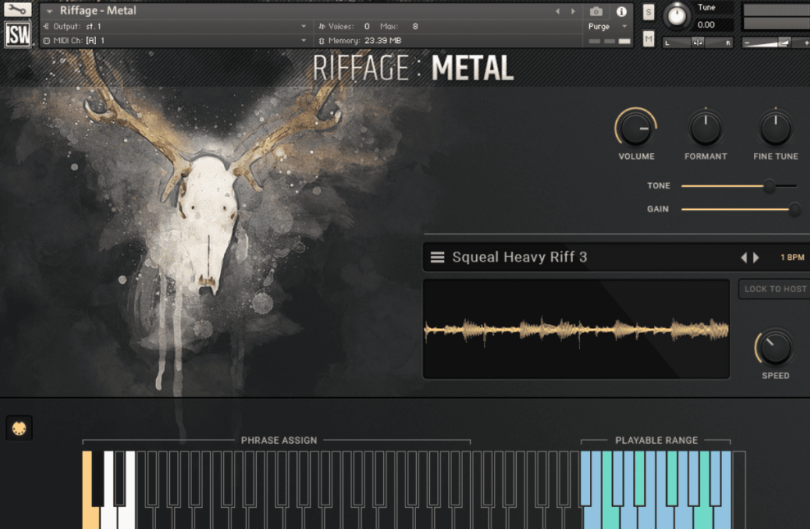This screenshot has width=810, height=529.
Task: Click the orange highlighted phrase key
Action: click(x=88, y=490)
